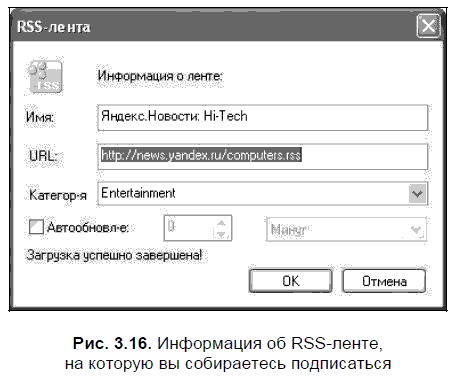
Task: Click the URL field with news.yandex.ru address
Action: click(263, 156)
